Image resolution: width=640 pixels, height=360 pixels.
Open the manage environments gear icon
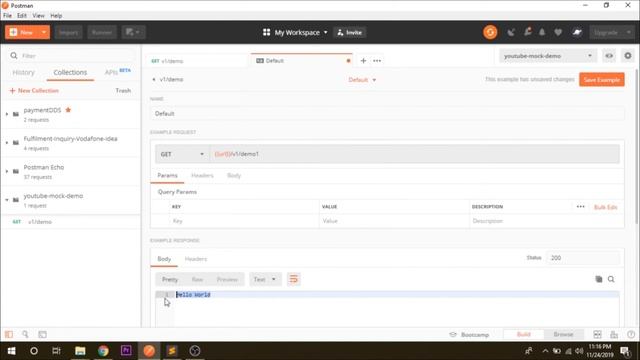(x=628, y=56)
